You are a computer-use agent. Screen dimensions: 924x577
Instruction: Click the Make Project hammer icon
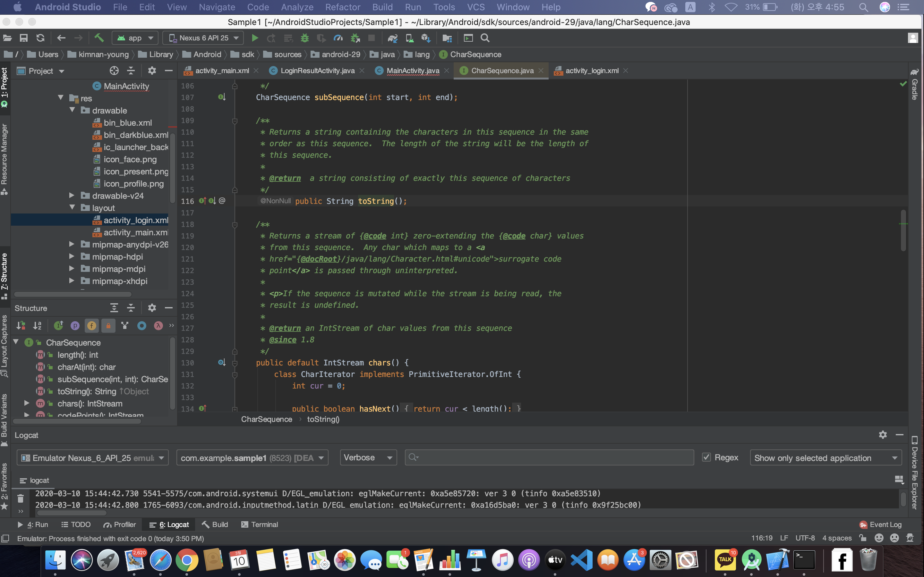pyautogui.click(x=99, y=38)
